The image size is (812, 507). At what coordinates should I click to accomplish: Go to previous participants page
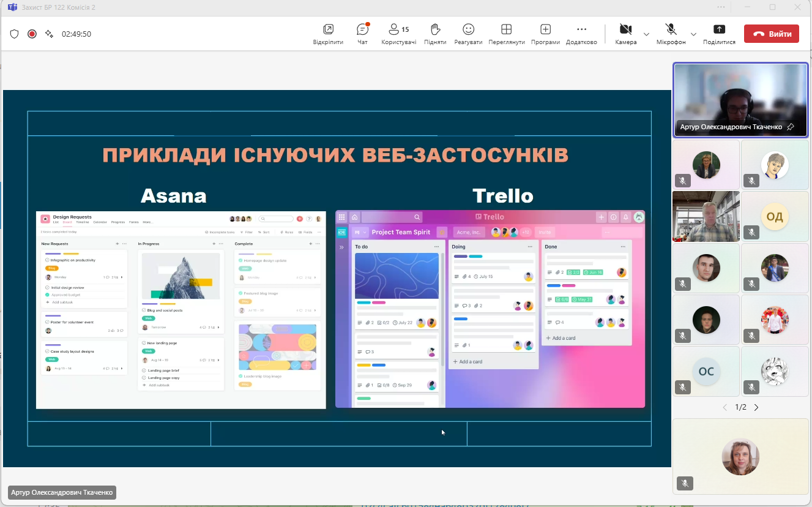725,407
